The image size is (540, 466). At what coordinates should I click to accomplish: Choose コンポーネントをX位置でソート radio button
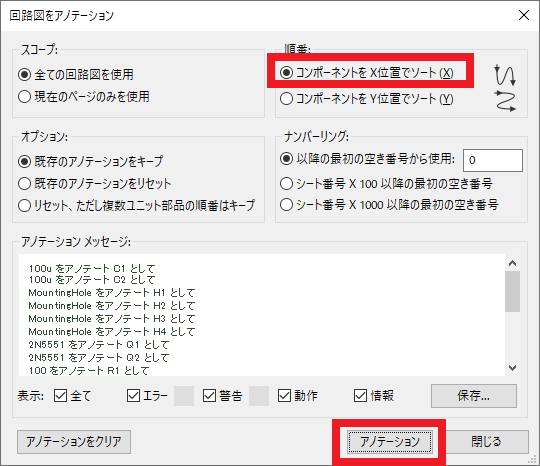pyautogui.click(x=367, y=73)
